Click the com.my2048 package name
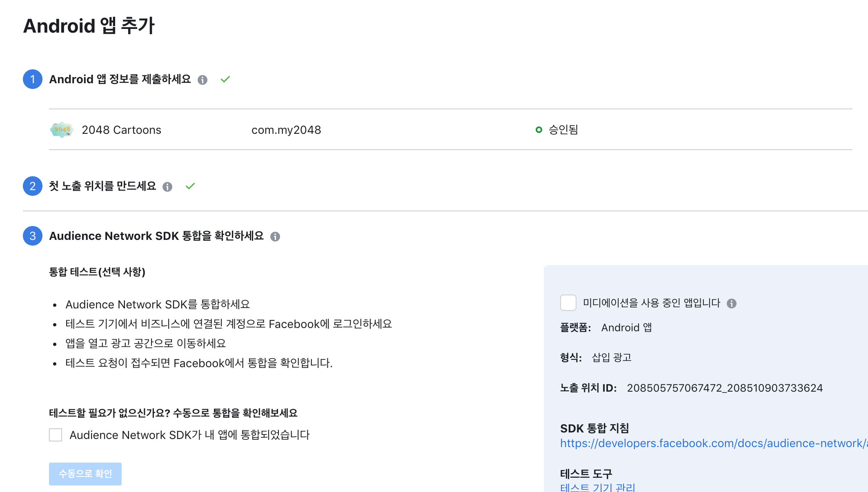Image resolution: width=868 pixels, height=492 pixels. tap(286, 130)
